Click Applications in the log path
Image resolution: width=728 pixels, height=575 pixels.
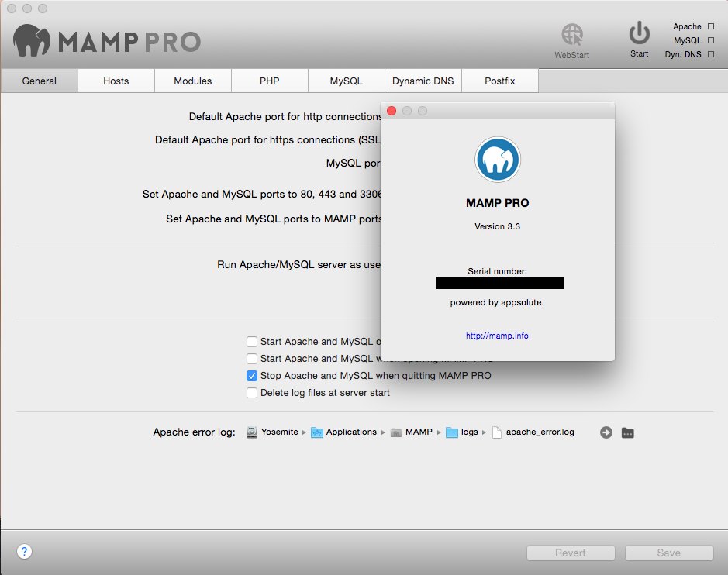351,432
